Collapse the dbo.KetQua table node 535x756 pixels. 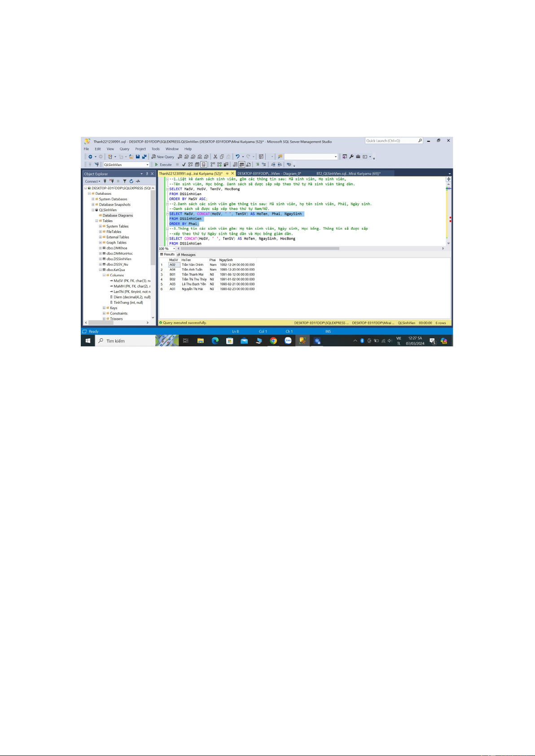(x=101, y=270)
